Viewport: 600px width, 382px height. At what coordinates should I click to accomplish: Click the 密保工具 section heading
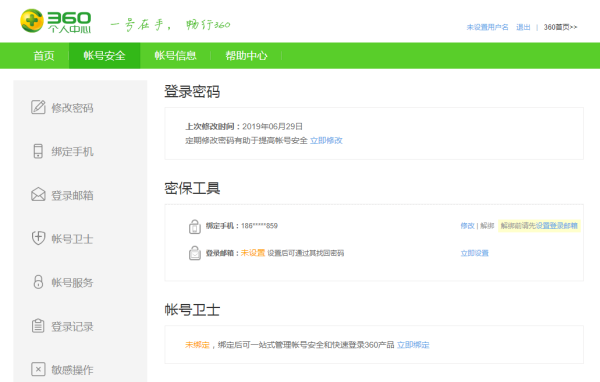coord(192,188)
